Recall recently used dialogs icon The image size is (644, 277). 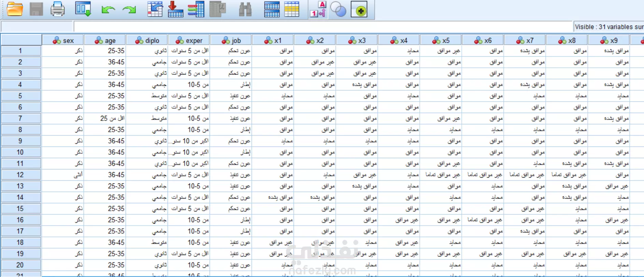coord(83,9)
